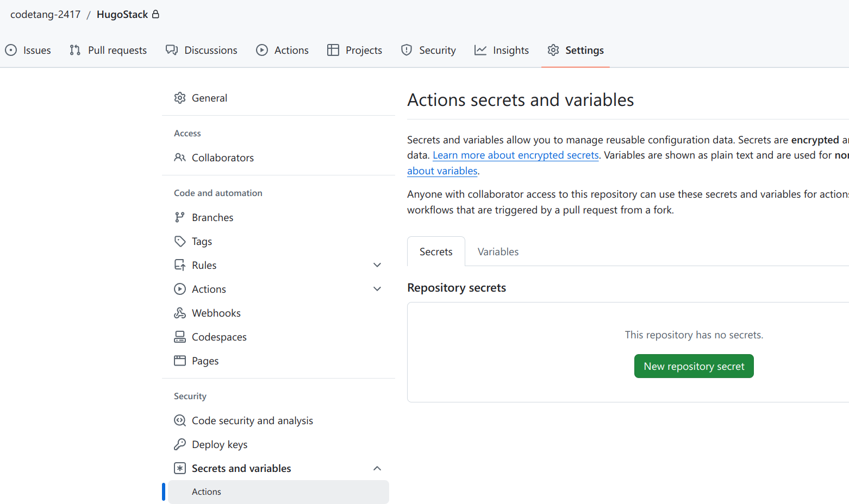Open Projects using the table icon

tap(333, 51)
